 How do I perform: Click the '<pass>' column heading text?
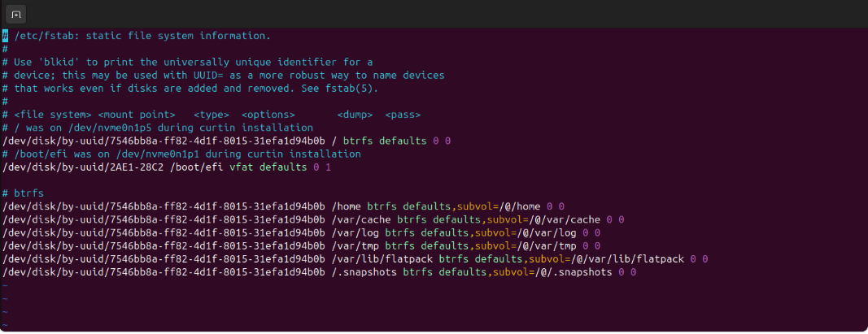(403, 115)
